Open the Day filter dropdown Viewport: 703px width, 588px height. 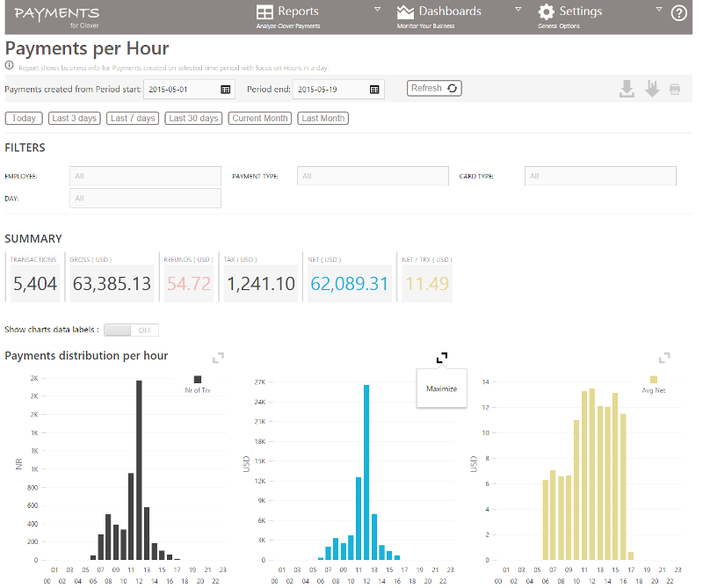(144, 198)
